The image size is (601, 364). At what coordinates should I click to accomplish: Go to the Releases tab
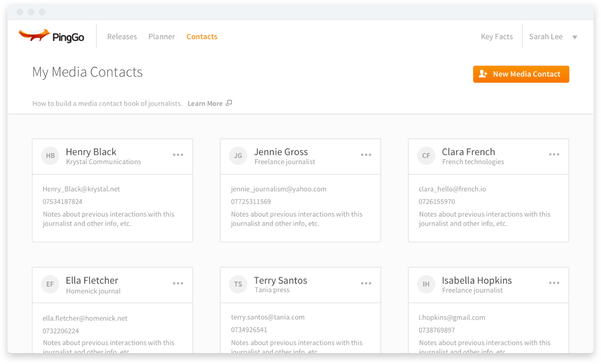(122, 37)
